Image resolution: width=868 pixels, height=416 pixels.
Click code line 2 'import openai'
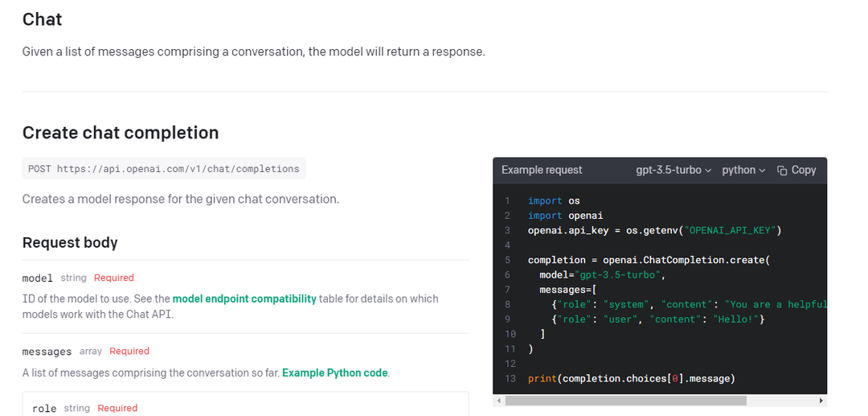pos(565,216)
